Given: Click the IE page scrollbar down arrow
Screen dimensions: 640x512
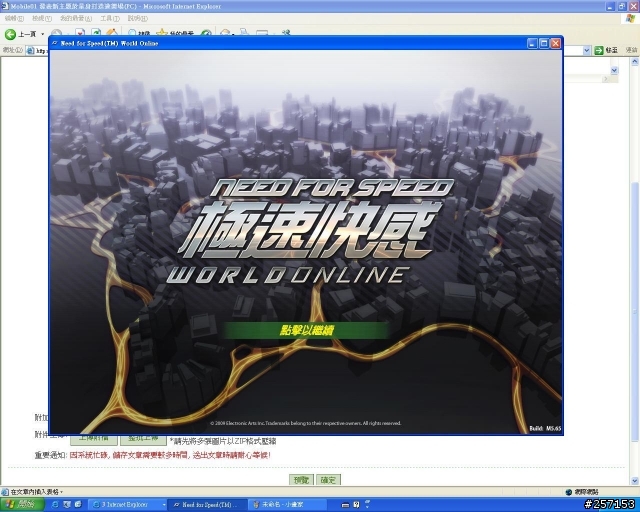Looking at the screenshot, I should tap(635, 481).
